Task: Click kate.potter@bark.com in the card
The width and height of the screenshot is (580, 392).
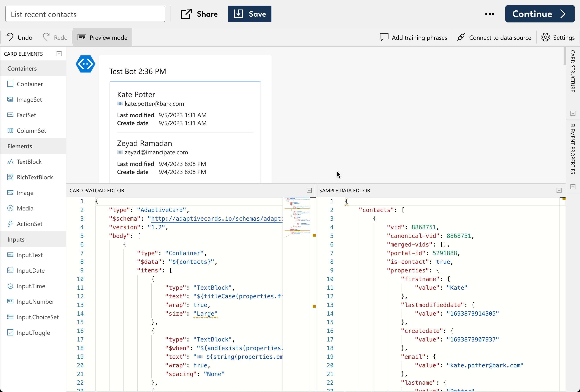Action: pyautogui.click(x=154, y=104)
